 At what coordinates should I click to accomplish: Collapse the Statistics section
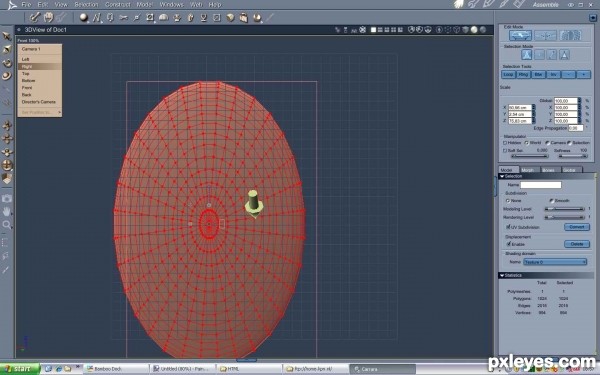(x=502, y=276)
